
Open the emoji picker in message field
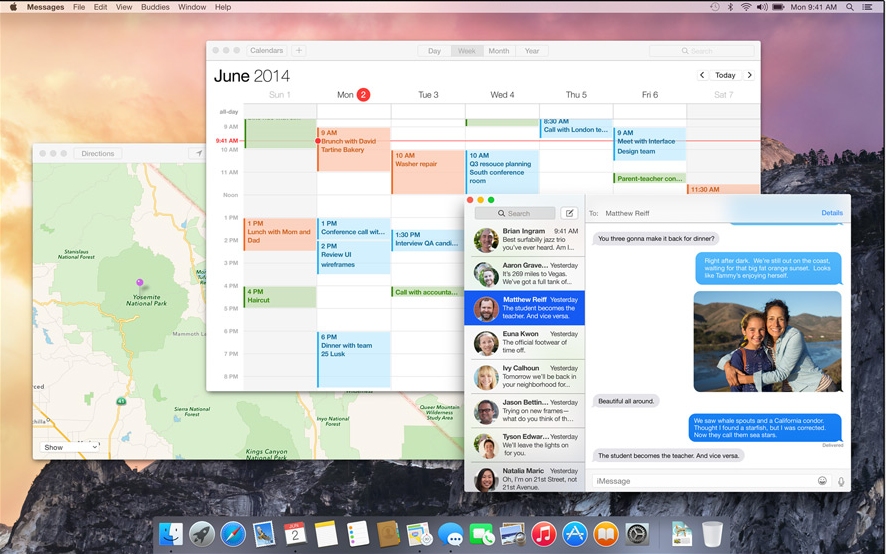[x=822, y=481]
